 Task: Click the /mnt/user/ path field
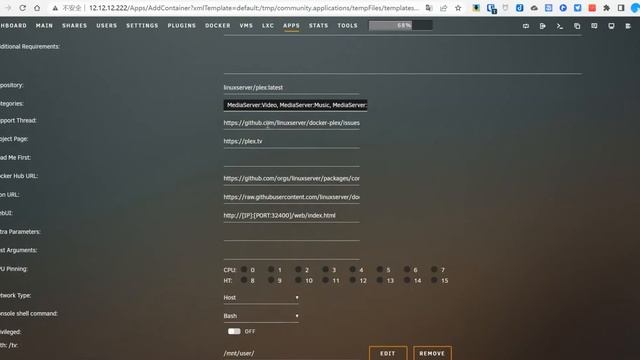click(x=291, y=353)
